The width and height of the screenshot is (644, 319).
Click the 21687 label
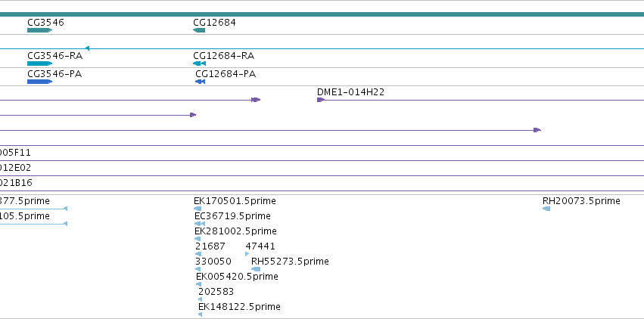(x=210, y=246)
